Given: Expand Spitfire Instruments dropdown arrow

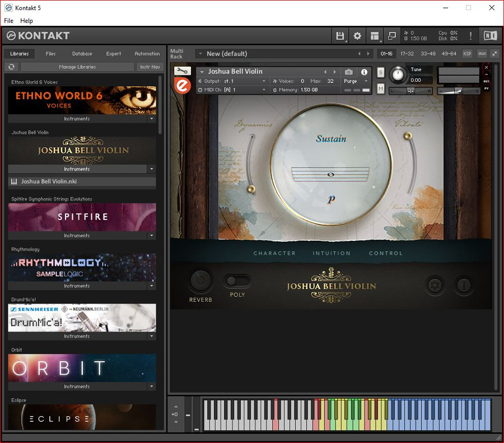Looking at the screenshot, I should coord(152,235).
